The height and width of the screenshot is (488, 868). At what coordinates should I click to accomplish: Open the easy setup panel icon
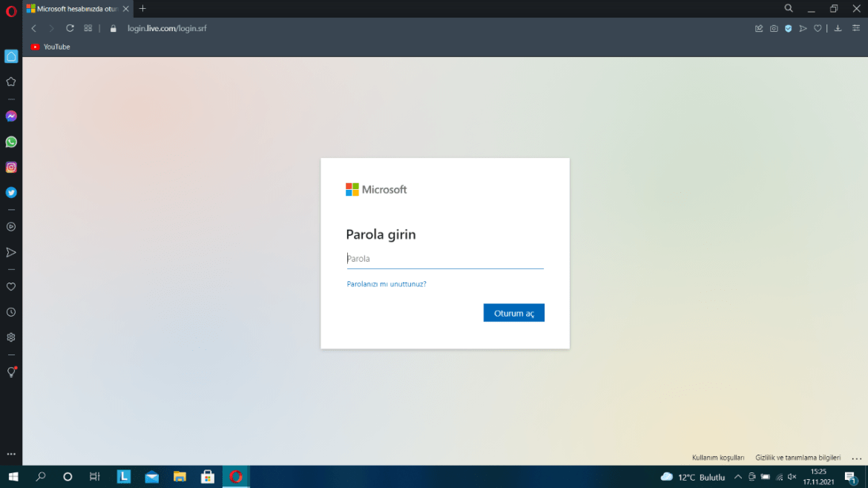click(x=855, y=28)
